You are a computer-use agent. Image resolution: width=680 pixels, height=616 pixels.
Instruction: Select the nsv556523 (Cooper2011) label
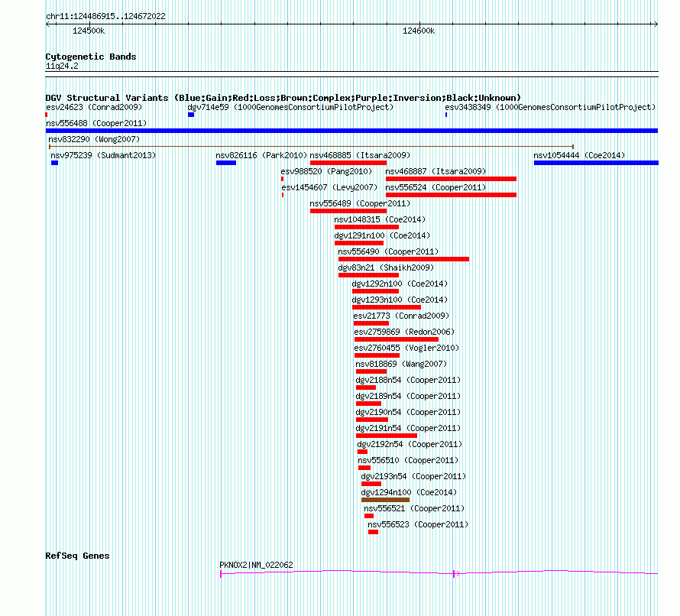tap(418, 524)
